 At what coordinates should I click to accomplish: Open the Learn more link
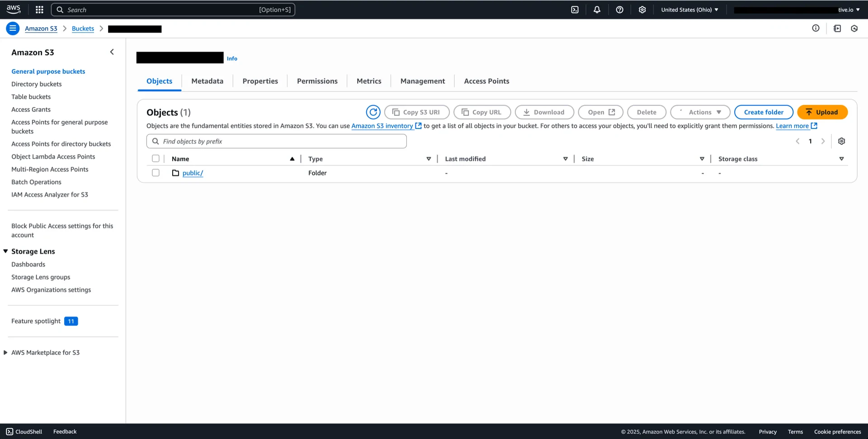coord(797,126)
